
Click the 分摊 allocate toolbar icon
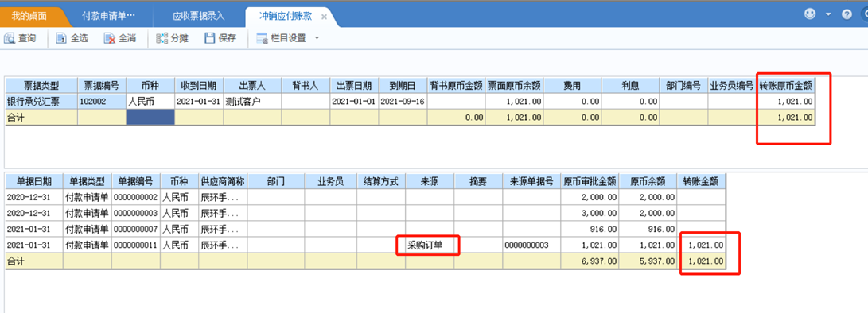tap(162, 38)
